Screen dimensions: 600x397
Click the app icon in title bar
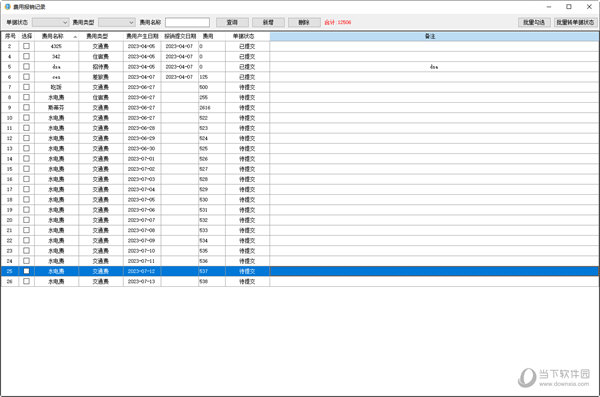pyautogui.click(x=7, y=7)
